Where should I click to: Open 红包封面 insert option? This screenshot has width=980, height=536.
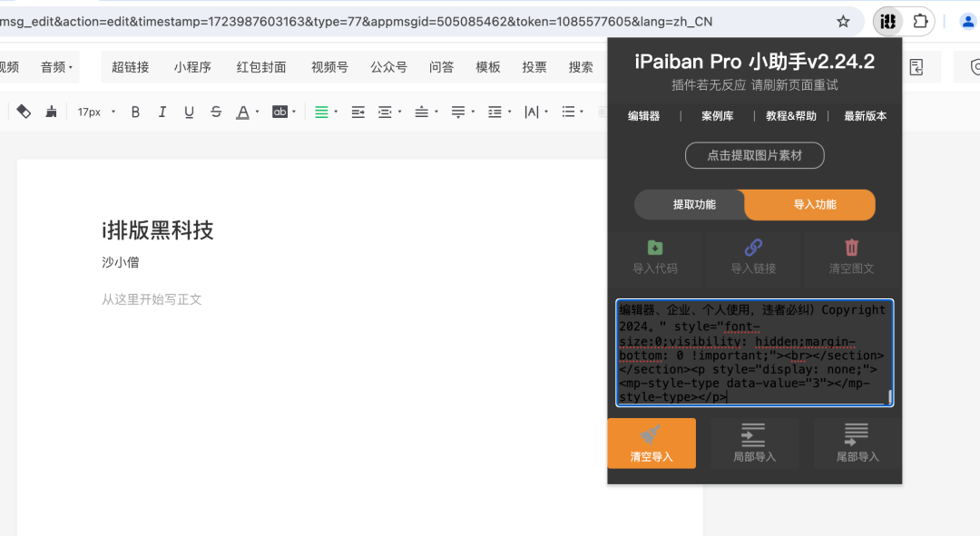261,67
